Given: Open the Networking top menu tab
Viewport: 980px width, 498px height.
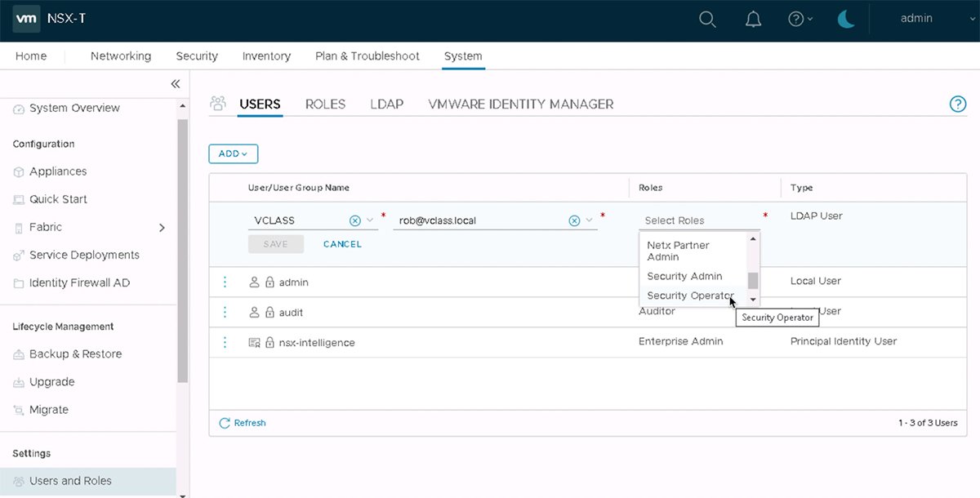Looking at the screenshot, I should 121,56.
